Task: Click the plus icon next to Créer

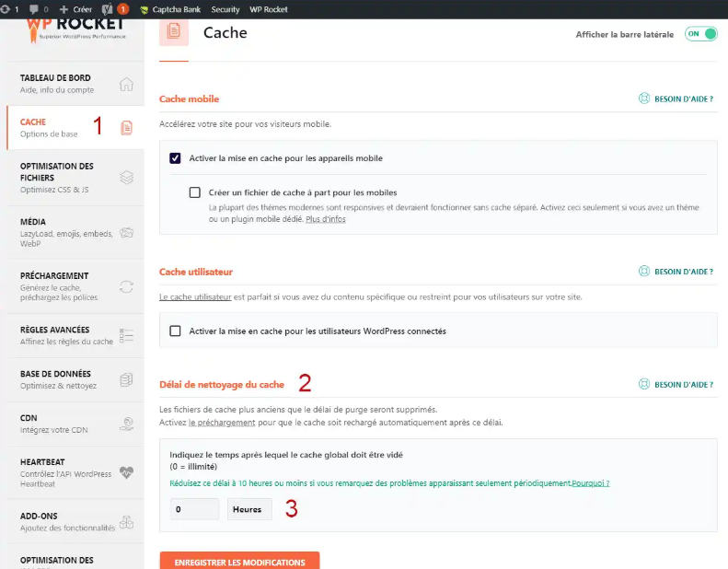Action: coord(64,9)
